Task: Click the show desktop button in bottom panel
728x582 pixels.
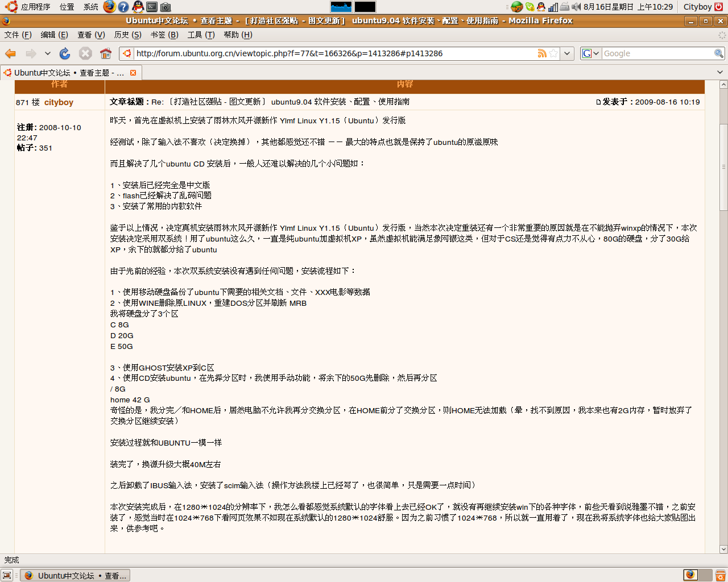Action: (x=7, y=575)
